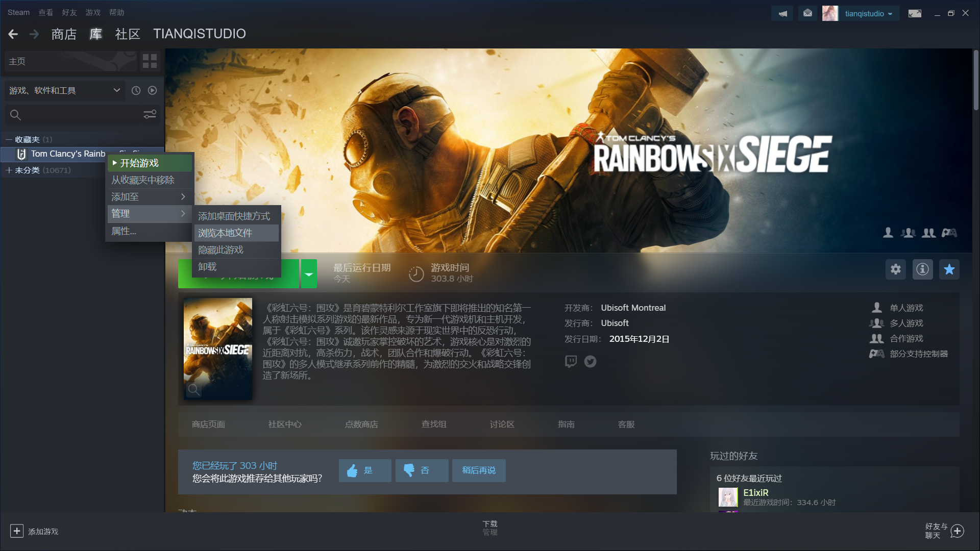Click the thumbs-down 否 button

click(422, 470)
